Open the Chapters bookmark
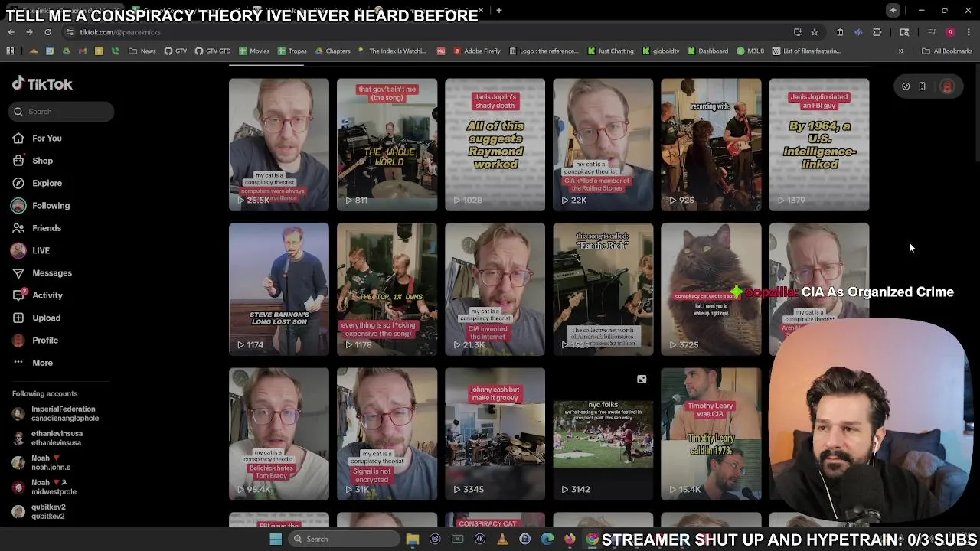 (x=332, y=51)
